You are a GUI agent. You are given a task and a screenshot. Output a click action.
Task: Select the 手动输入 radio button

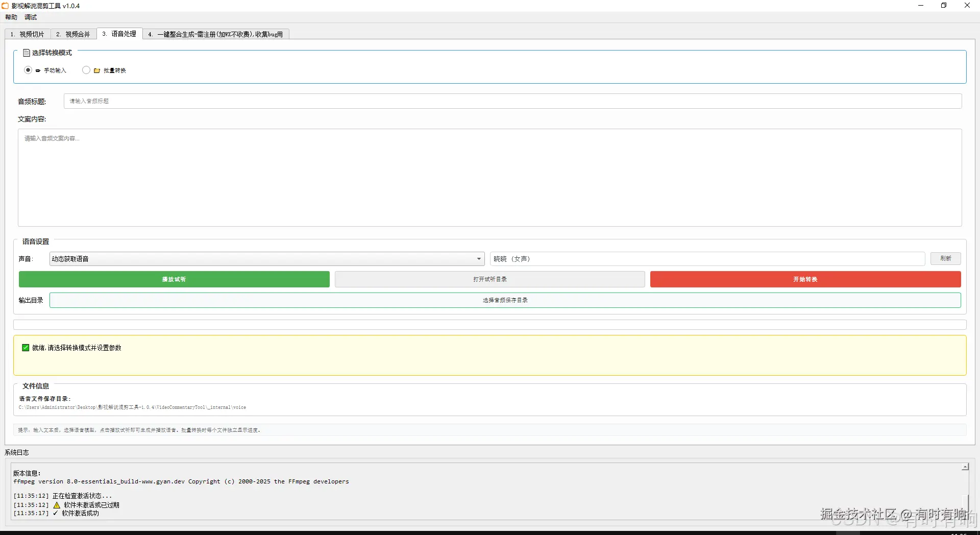(x=28, y=70)
